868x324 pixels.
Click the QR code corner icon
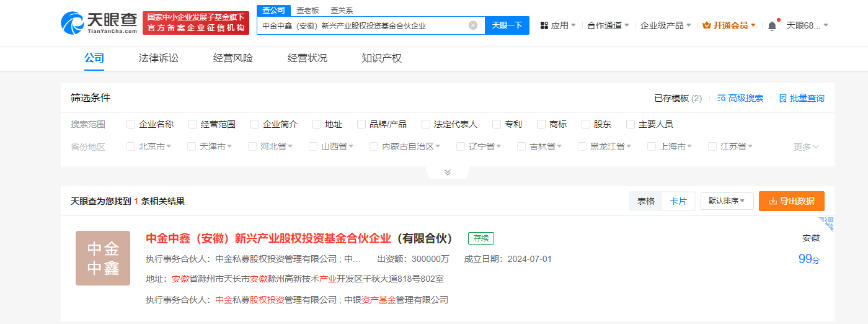click(826, 224)
